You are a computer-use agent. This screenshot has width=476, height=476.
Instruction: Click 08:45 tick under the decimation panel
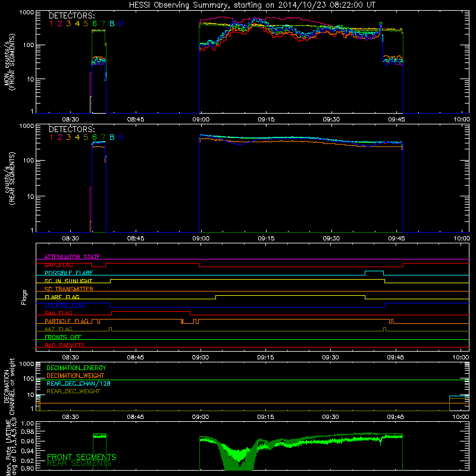[x=136, y=417]
